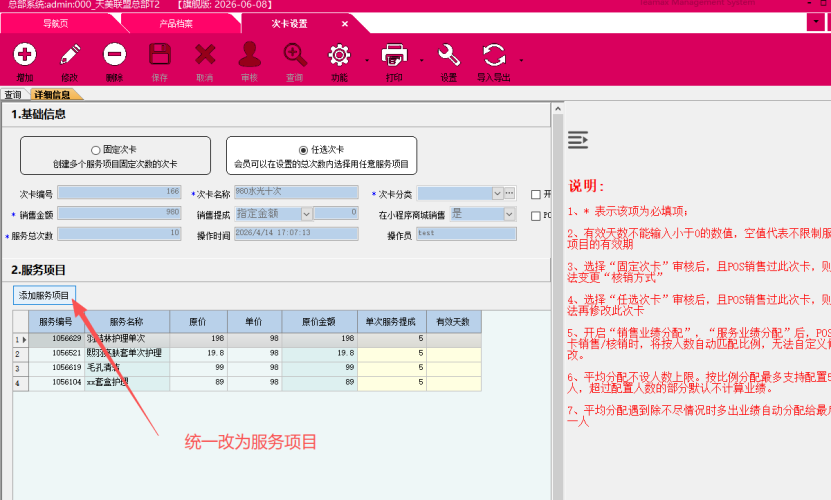Click the 操作员 field
This screenshot has width=831, height=500.
click(466, 233)
